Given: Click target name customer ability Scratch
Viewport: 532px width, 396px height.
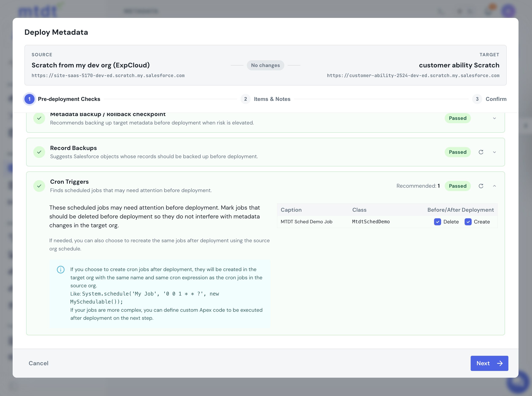Looking at the screenshot, I should click(459, 65).
